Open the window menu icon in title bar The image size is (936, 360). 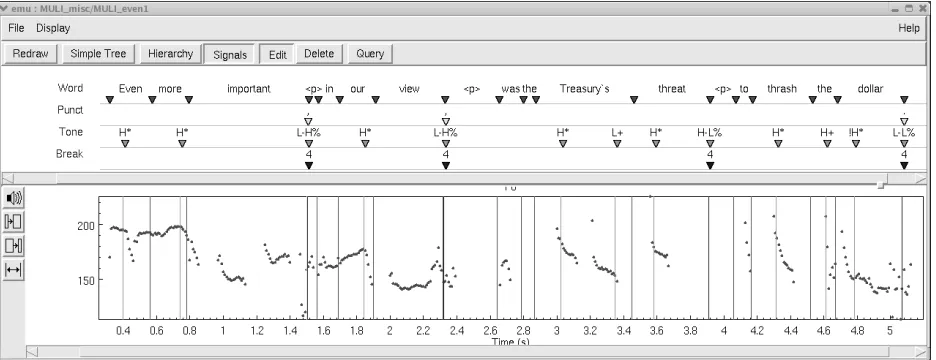4,8
